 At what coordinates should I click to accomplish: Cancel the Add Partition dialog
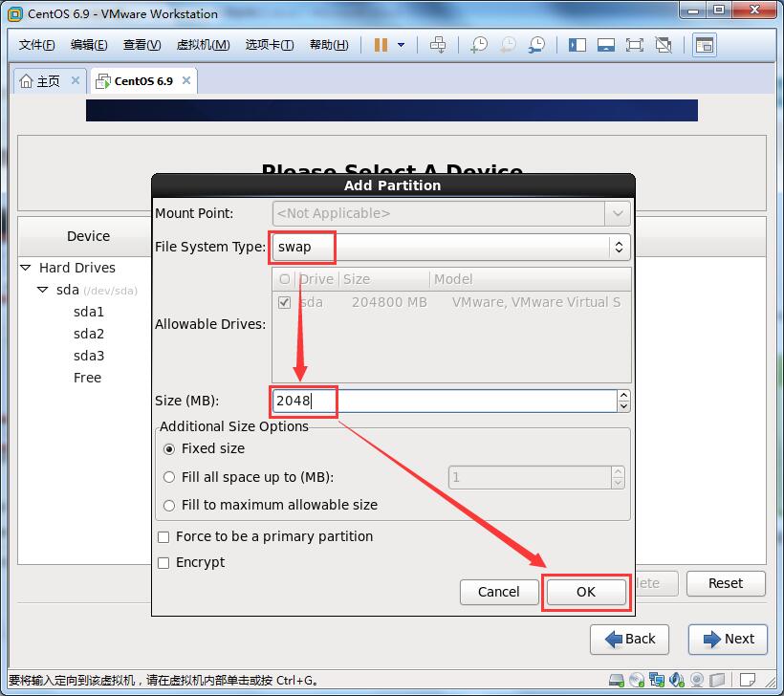click(498, 592)
